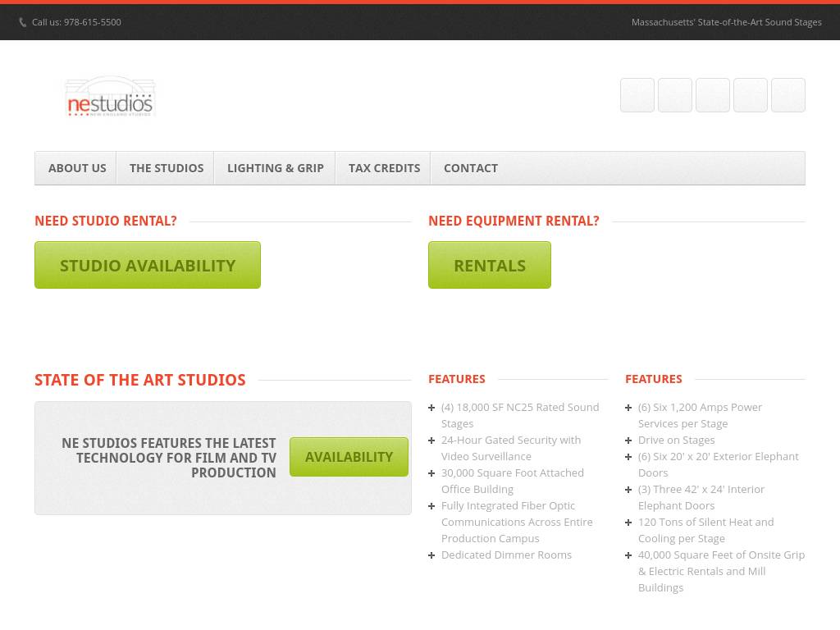Click the leftmost blank social icon box
The height and width of the screenshot is (630, 840).
(637, 95)
